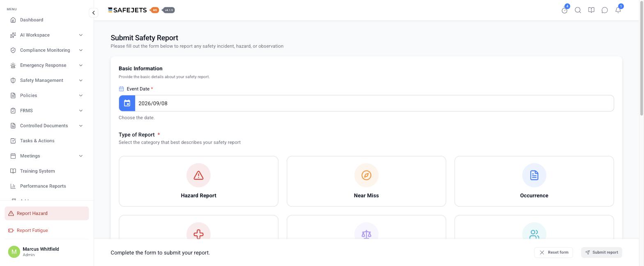Click the Meetings calendar icon
644x266 pixels.
(x=13, y=156)
